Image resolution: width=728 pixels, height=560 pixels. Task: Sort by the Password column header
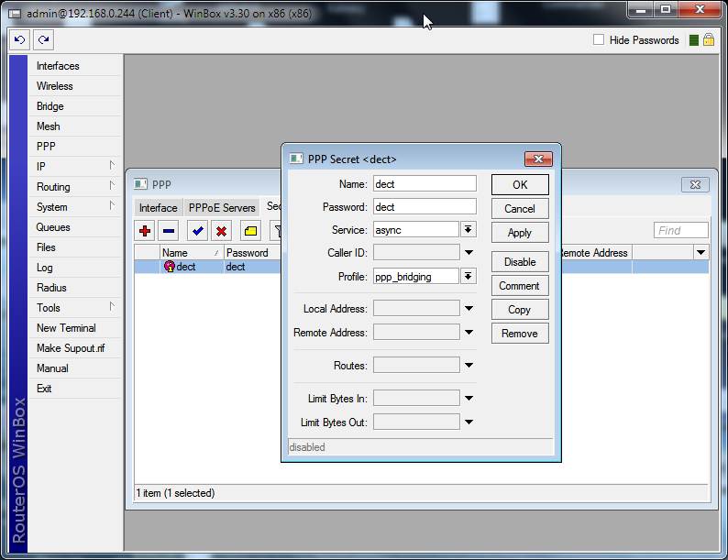click(x=252, y=253)
